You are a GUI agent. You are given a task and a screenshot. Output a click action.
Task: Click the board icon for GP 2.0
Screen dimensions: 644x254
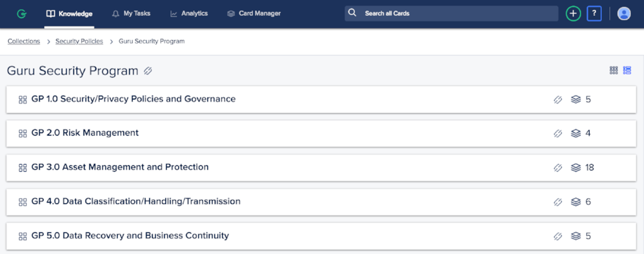[x=23, y=134]
